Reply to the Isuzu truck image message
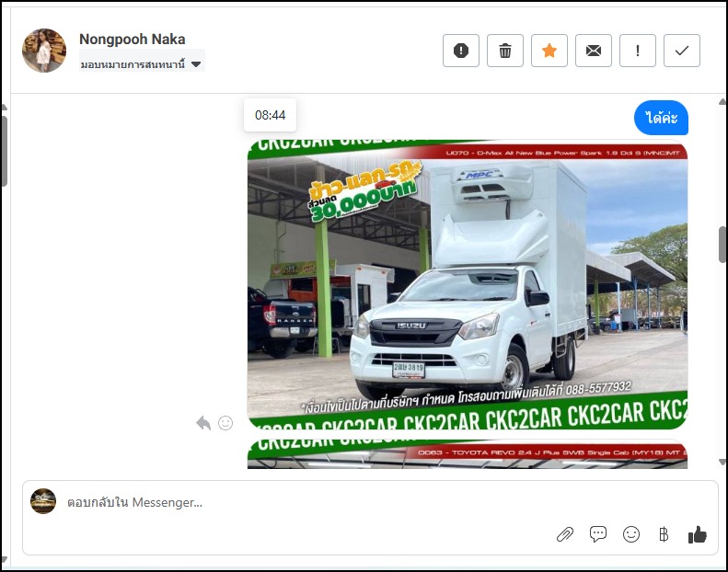This screenshot has height=572, width=728. click(203, 423)
